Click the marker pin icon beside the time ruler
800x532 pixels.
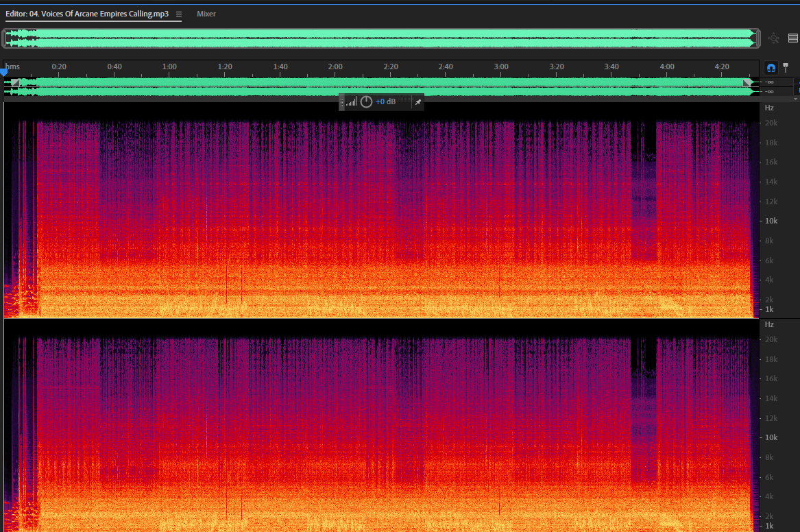786,67
